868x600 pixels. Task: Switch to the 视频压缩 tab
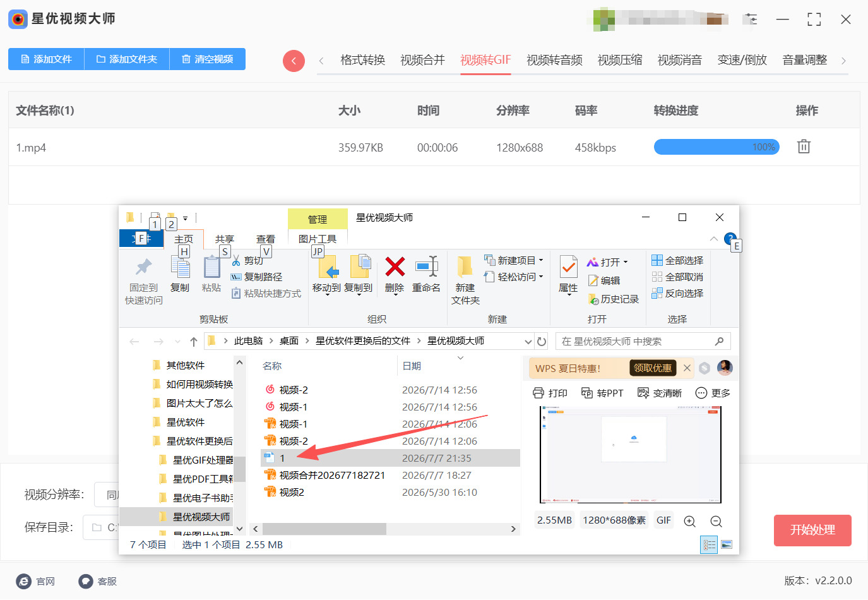(x=620, y=60)
